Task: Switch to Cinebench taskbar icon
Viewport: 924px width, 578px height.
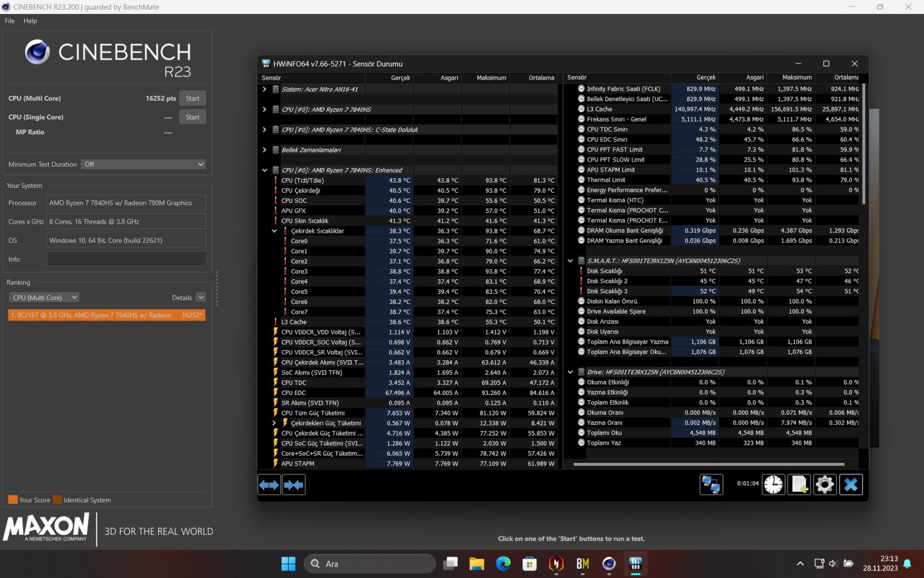Action: tap(609, 564)
